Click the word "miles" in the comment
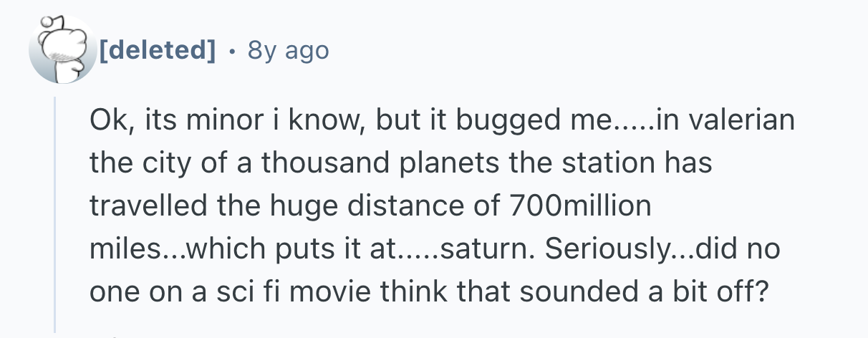Image resolution: width=868 pixels, height=338 pixels. (117, 251)
